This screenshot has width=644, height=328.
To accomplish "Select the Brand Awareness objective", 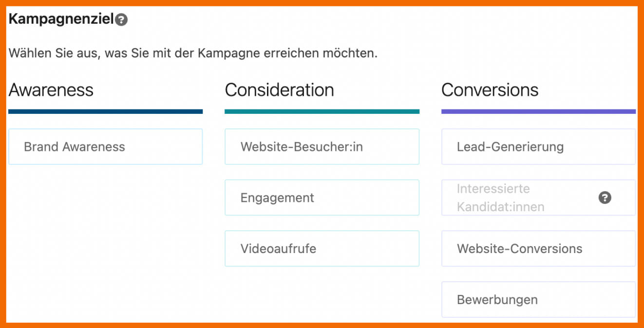I will [x=105, y=147].
